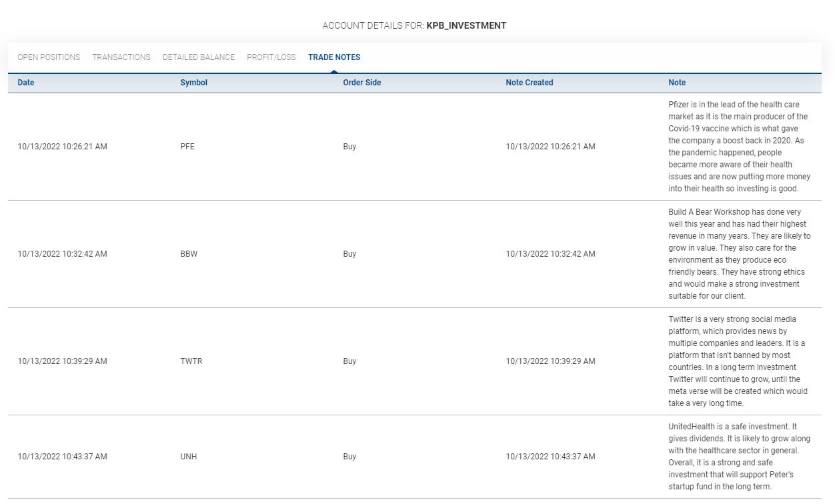Image resolution: width=835 pixels, height=504 pixels.
Task: Click Note Created 10:26:21 AM timestamp
Action: pyautogui.click(x=550, y=147)
